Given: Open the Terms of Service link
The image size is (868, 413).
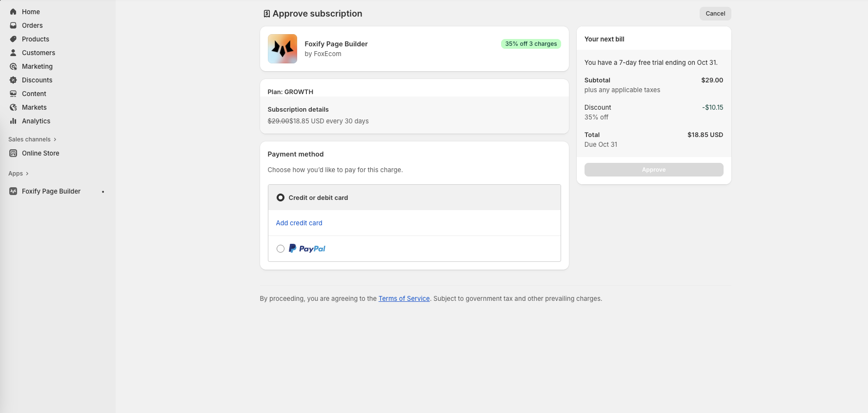Looking at the screenshot, I should click(x=404, y=298).
